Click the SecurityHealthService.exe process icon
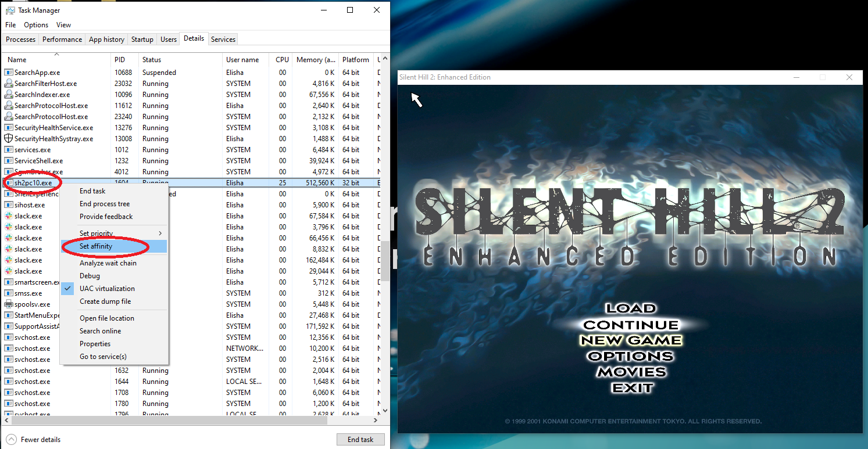 click(9, 128)
